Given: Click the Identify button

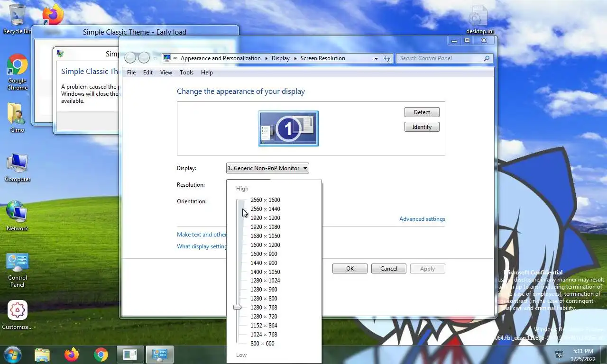Looking at the screenshot, I should pos(422,127).
